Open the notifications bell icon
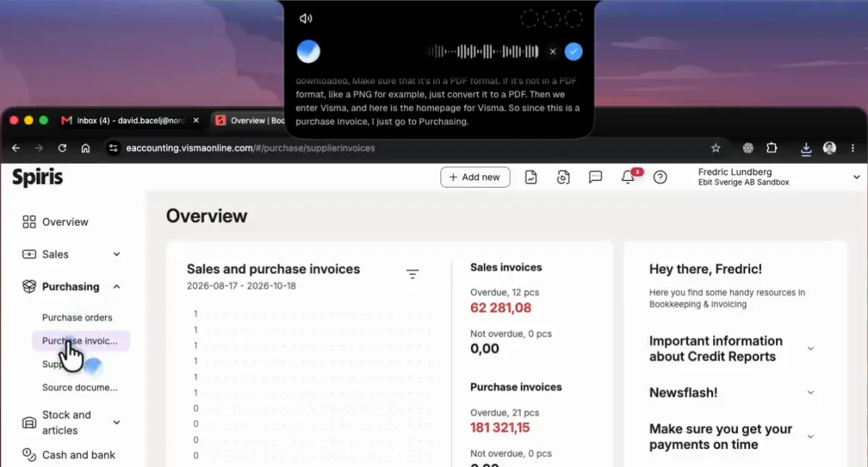Viewport: 868px width, 467px height. click(x=628, y=177)
